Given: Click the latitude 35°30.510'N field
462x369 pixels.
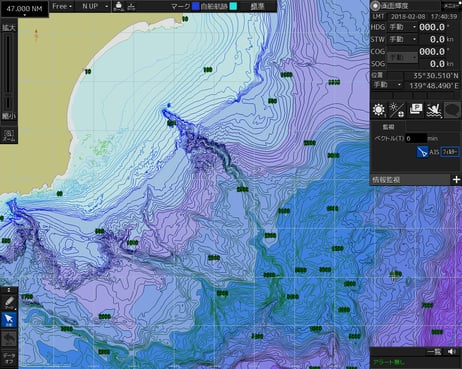Looking at the screenshot, I should pos(436,76).
